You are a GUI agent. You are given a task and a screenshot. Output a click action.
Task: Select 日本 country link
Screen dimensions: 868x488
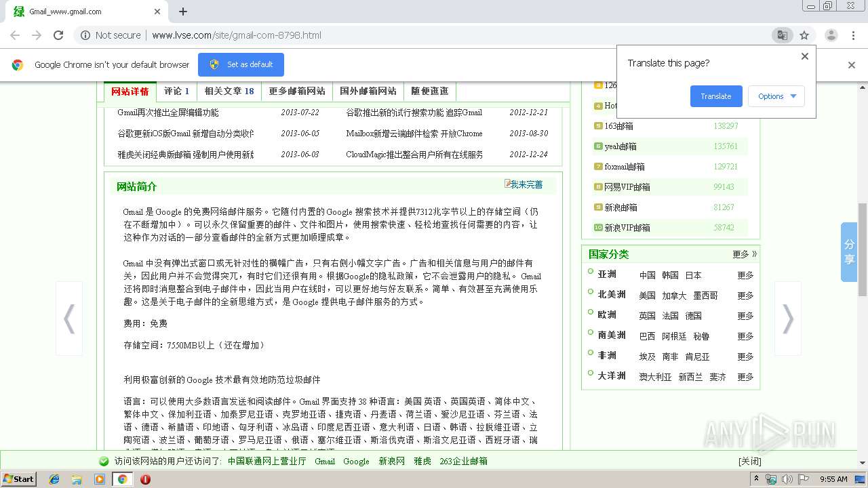click(693, 275)
